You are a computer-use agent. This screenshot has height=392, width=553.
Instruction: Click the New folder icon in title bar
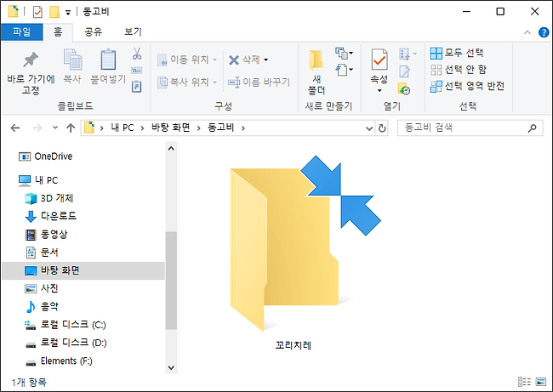coord(54,12)
